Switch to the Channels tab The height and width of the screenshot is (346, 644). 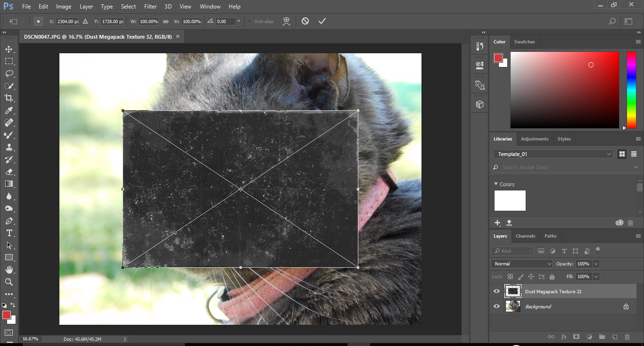pos(525,236)
